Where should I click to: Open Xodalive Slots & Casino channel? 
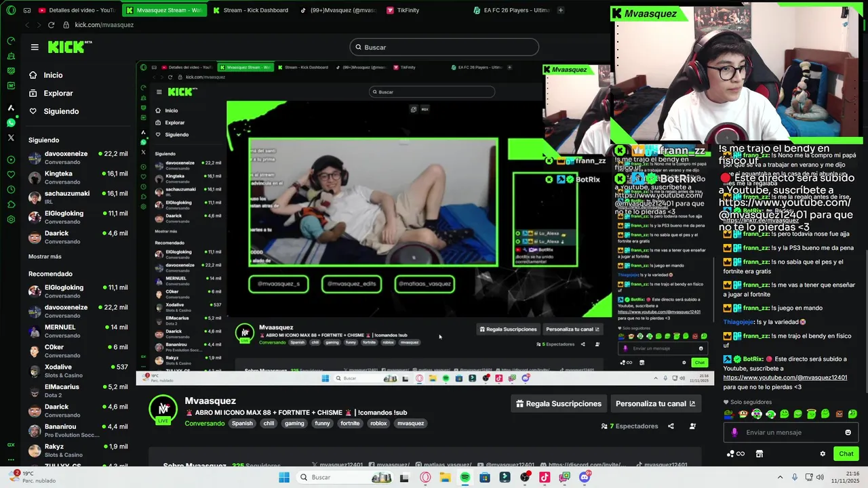pos(78,371)
